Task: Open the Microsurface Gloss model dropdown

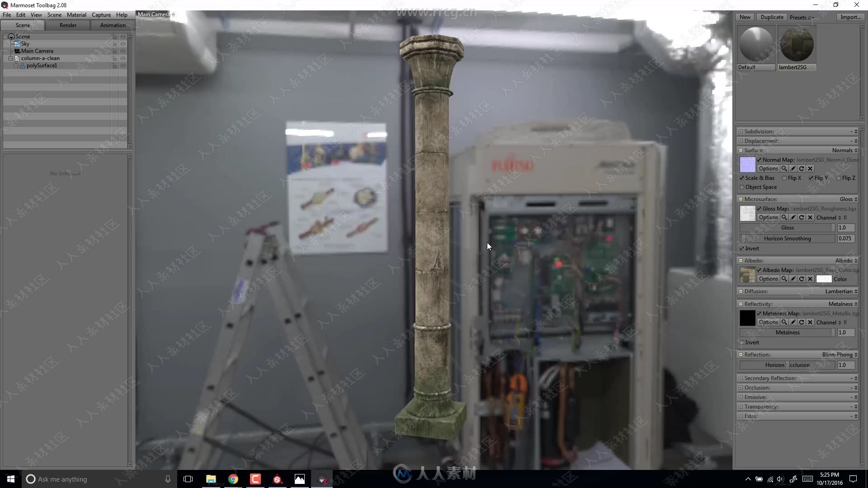Action: [x=849, y=199]
